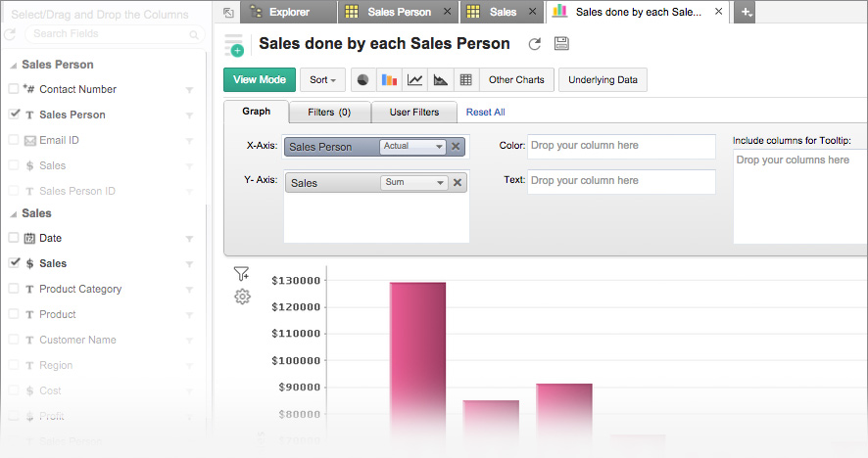Select the pivot table grid icon
Viewport: 868px width, 458px height.
click(466, 80)
